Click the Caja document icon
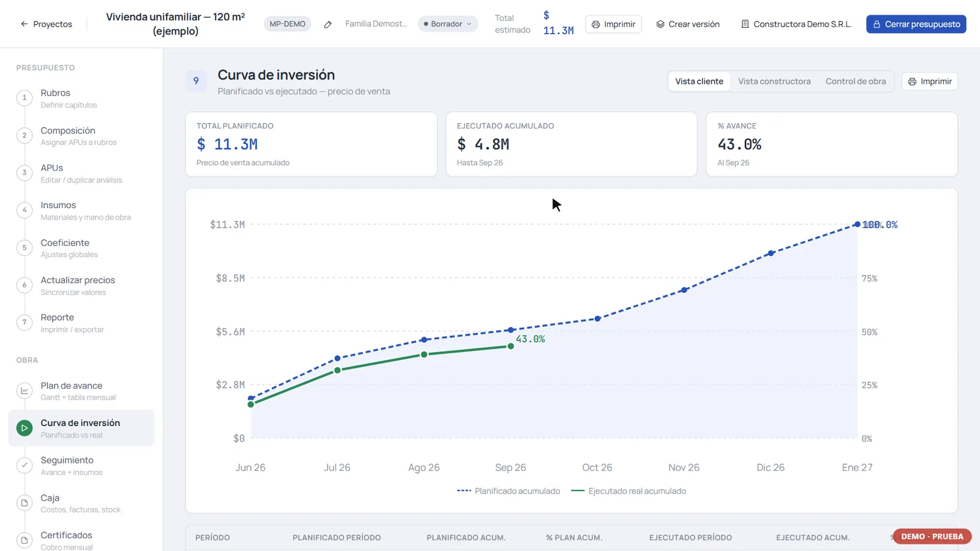 point(24,503)
